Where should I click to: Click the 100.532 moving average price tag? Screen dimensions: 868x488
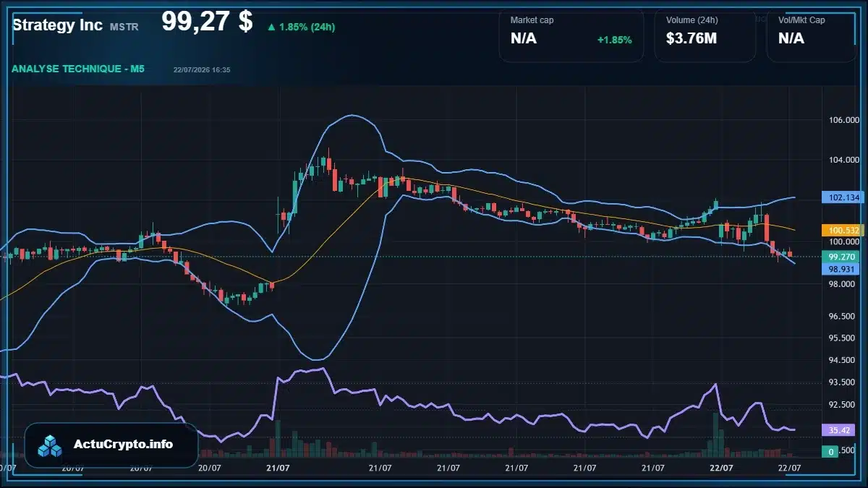click(843, 230)
